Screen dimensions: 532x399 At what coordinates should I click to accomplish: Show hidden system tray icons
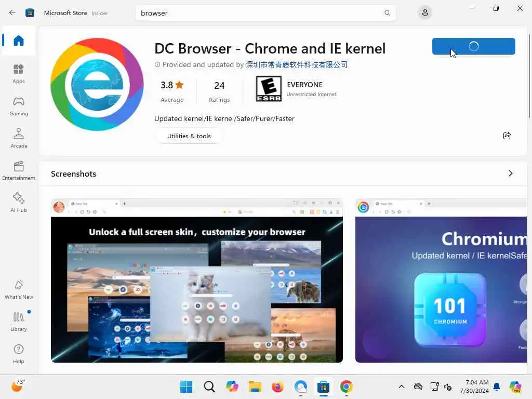(x=402, y=387)
